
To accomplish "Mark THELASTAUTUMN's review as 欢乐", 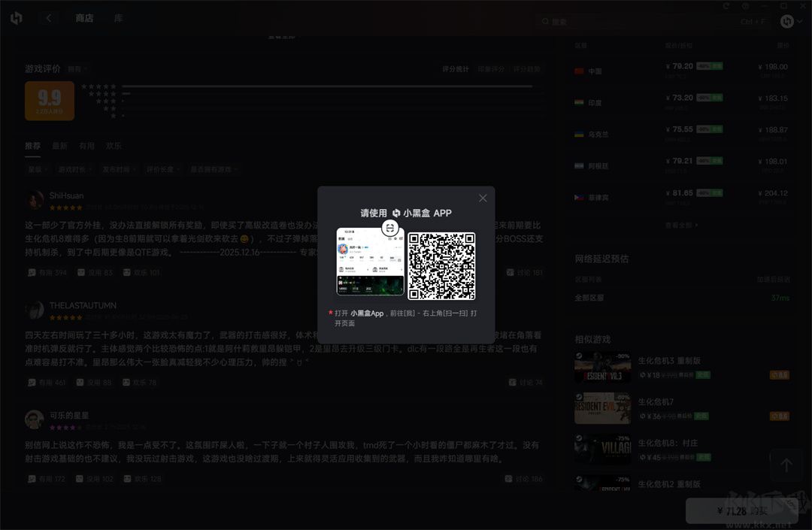I will click(139, 383).
